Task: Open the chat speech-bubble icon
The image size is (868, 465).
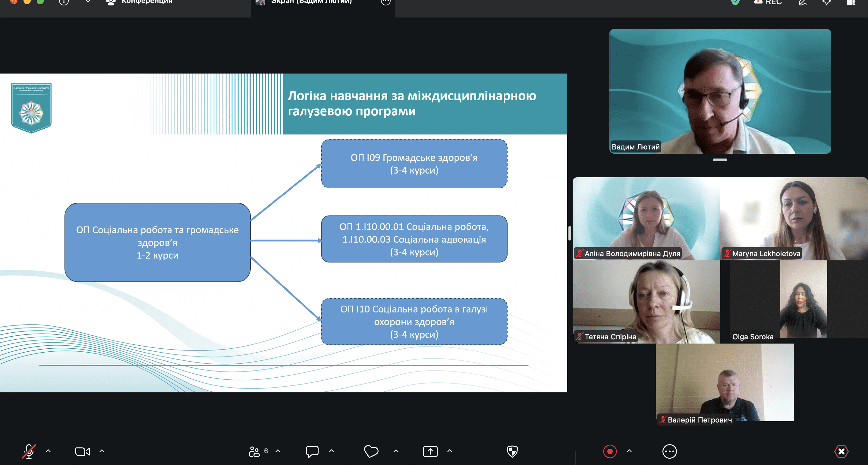Action: click(x=312, y=451)
